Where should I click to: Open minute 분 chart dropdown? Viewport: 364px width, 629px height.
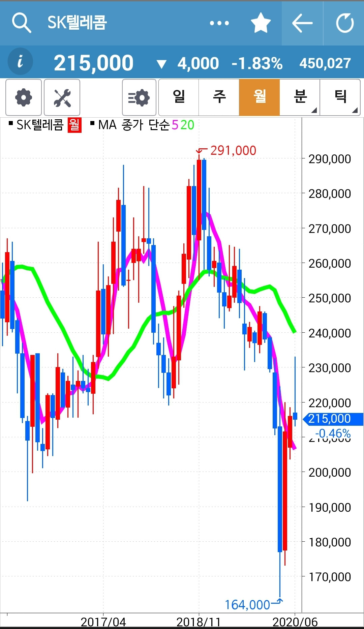[300, 97]
